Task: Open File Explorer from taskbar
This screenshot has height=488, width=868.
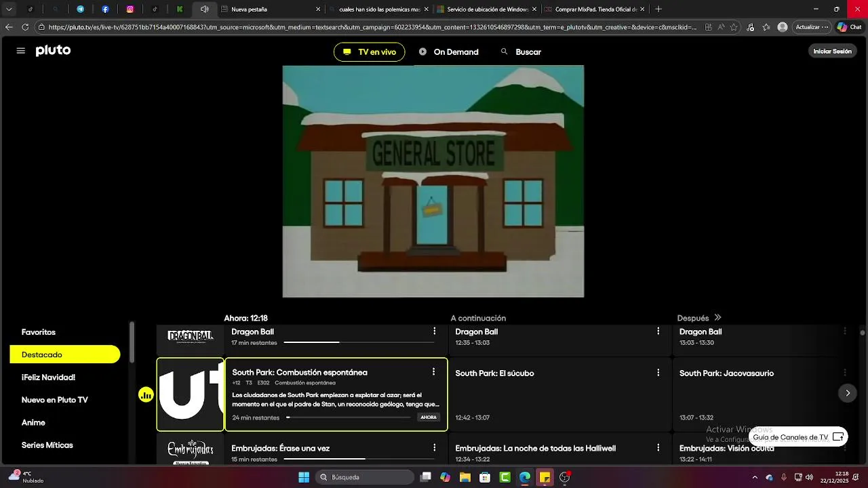Action: pyautogui.click(x=465, y=477)
